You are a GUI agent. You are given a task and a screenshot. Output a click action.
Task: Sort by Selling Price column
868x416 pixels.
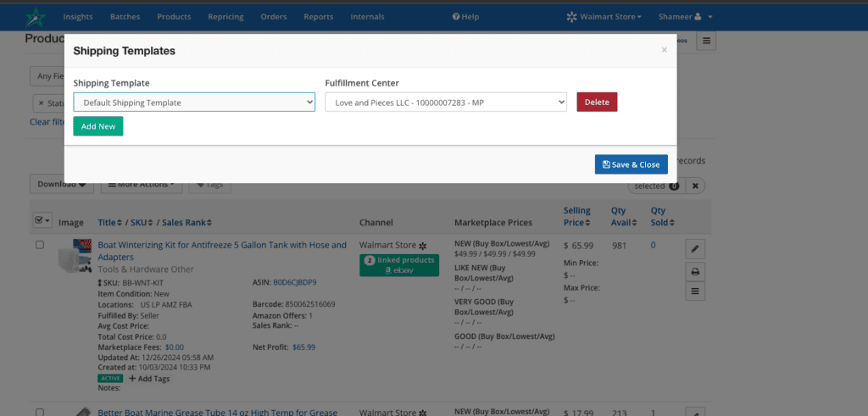pos(576,216)
